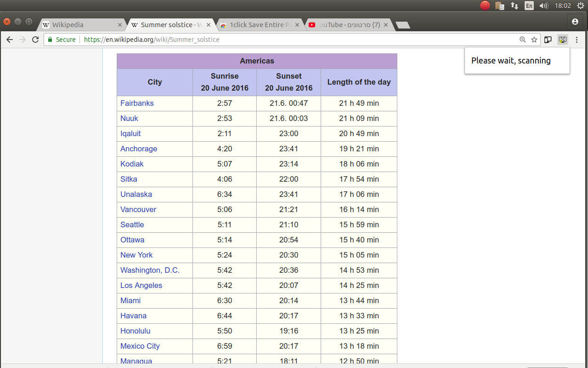Click the 13 h 18 min cell
This screenshot has width=588, height=368.
(x=359, y=346)
